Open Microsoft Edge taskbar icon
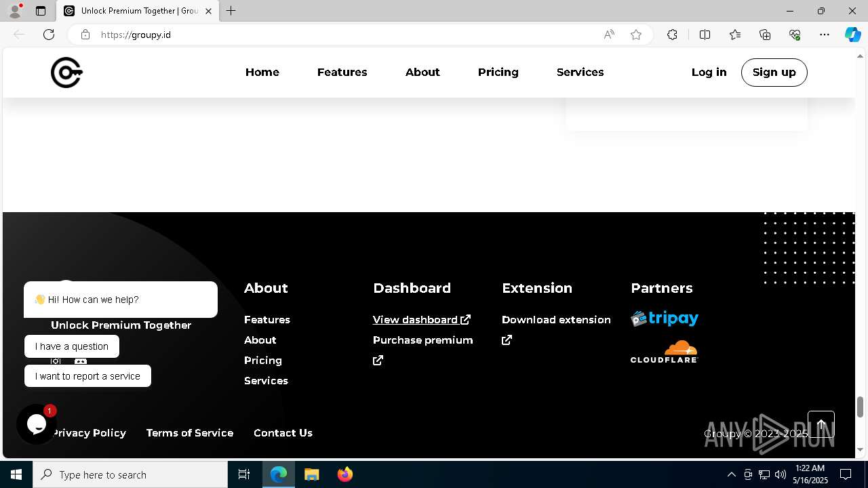868x488 pixels. tap(279, 474)
